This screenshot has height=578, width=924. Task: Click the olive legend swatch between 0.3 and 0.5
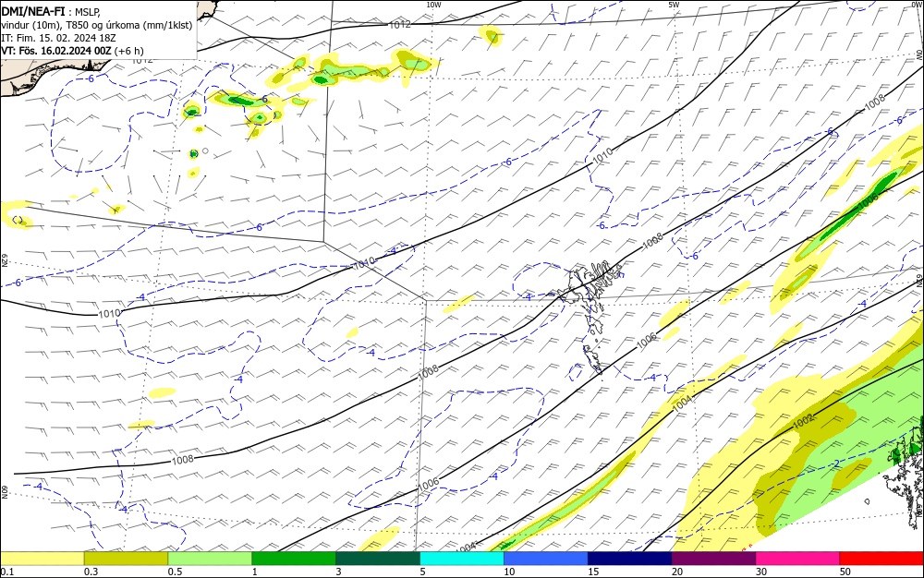click(x=126, y=559)
